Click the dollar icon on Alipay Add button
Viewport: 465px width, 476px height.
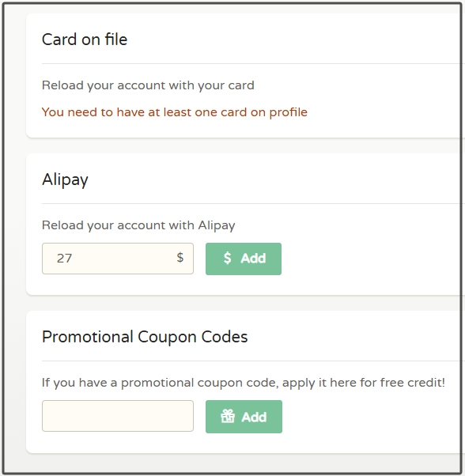[227, 258]
